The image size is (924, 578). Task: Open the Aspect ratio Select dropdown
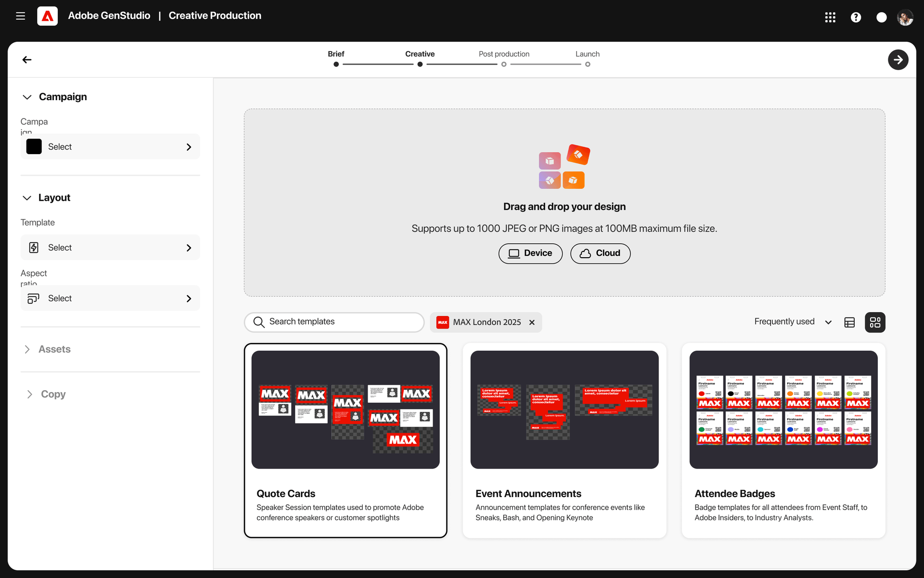click(x=110, y=298)
